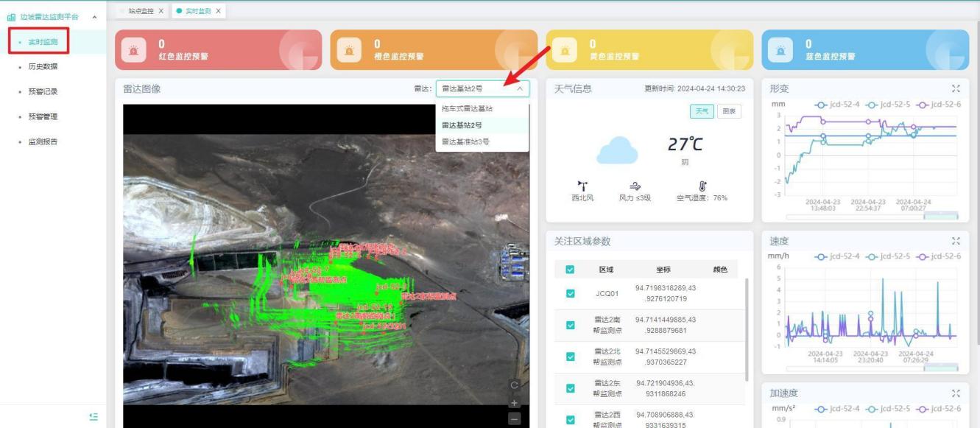The width and height of the screenshot is (980, 428).
Task: Open 历史数据 in the sidebar
Action: 43,67
